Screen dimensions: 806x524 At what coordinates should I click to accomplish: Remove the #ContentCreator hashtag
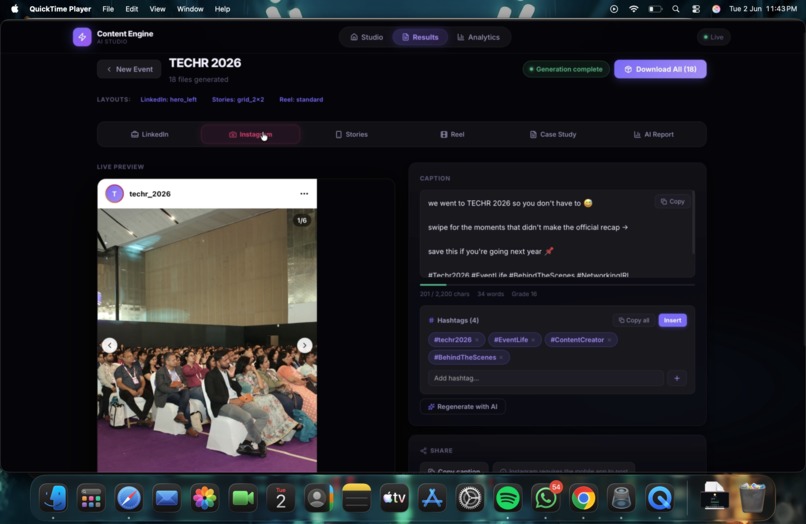(x=610, y=340)
